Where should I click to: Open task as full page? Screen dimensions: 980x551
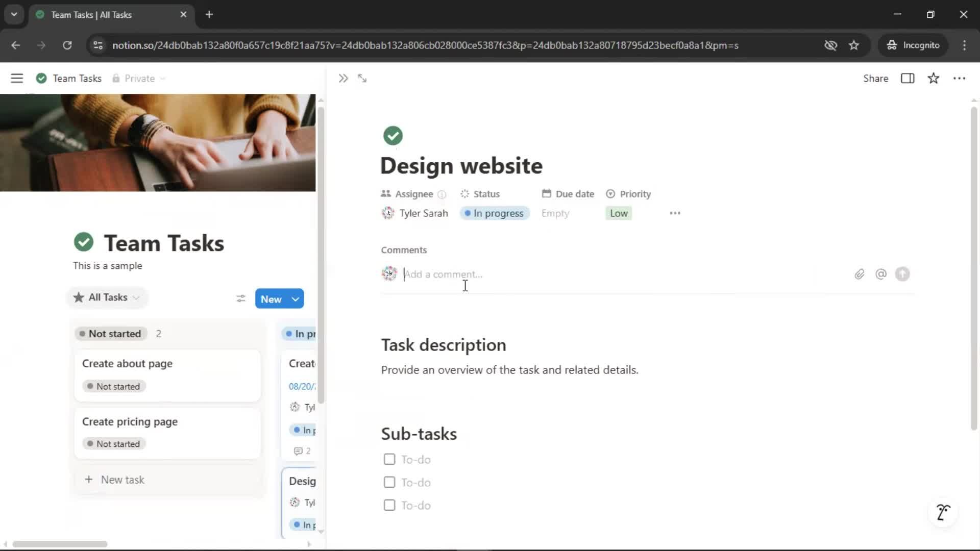(362, 78)
